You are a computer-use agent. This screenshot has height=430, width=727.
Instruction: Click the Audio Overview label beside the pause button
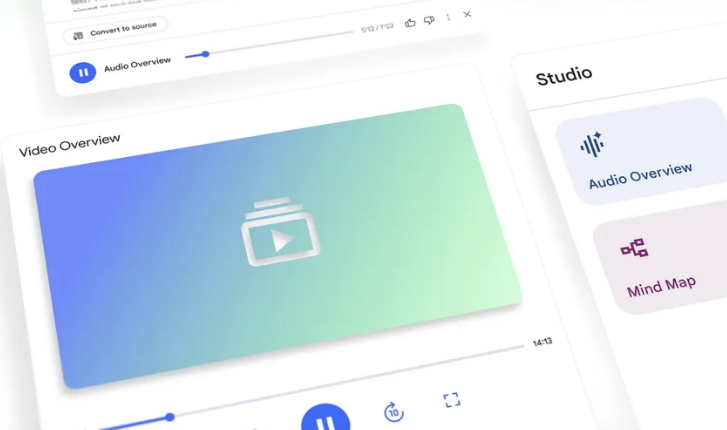[x=137, y=66]
